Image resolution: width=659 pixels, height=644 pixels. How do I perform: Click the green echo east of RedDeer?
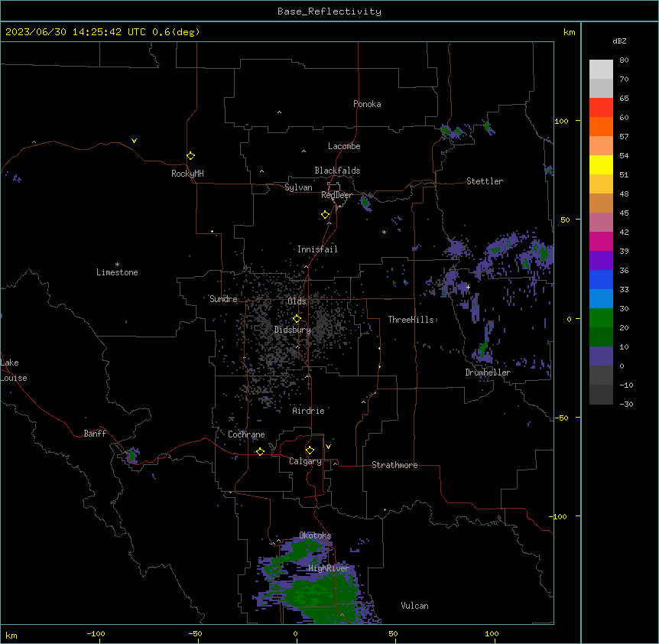point(365,202)
